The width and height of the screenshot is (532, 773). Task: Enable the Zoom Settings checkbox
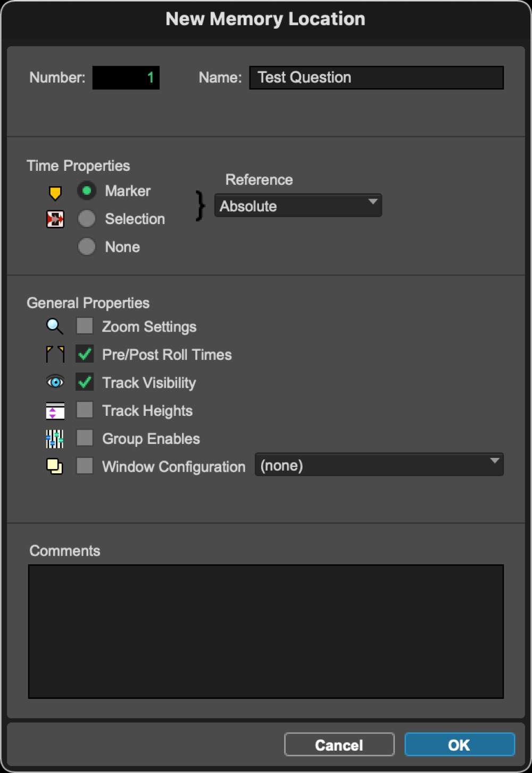(85, 326)
